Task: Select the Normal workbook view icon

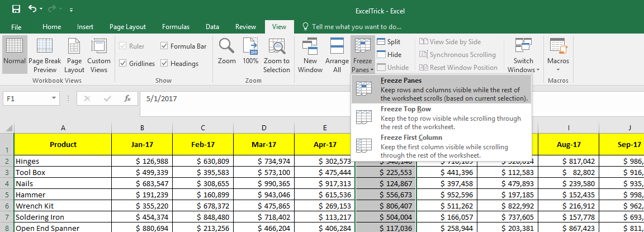Action: pyautogui.click(x=14, y=55)
